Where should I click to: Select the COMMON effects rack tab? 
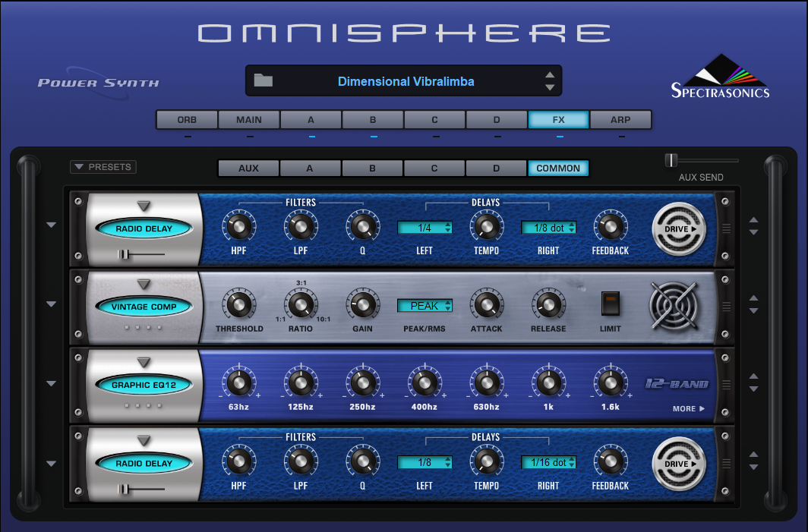tap(558, 168)
